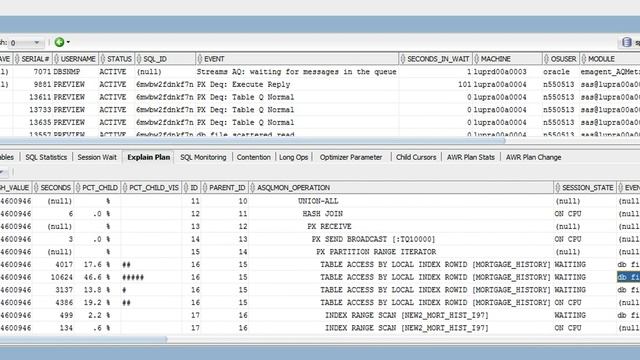Click the database connection icon at top right
This screenshot has width=640, height=360.
627,42
